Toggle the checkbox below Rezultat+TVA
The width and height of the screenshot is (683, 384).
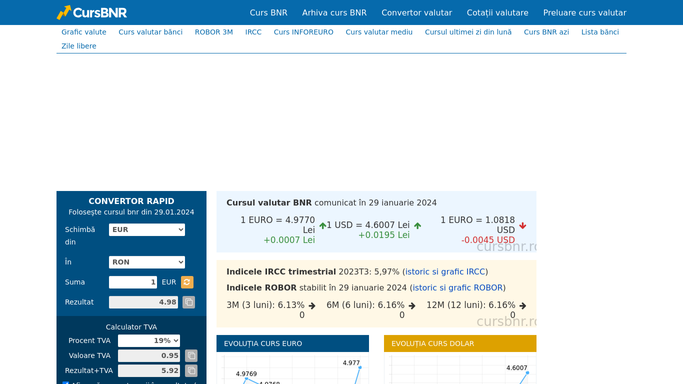(65, 383)
